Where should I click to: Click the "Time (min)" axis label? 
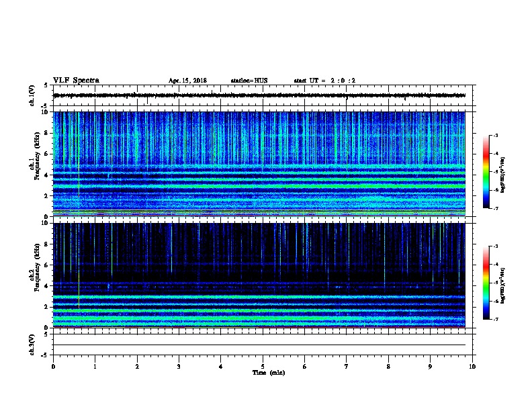click(x=269, y=373)
